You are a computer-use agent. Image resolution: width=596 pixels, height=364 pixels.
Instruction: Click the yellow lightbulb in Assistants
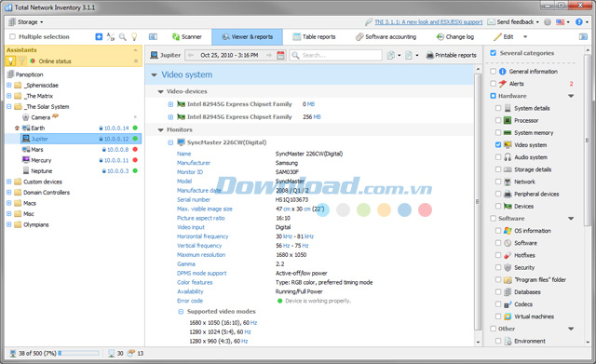point(10,61)
